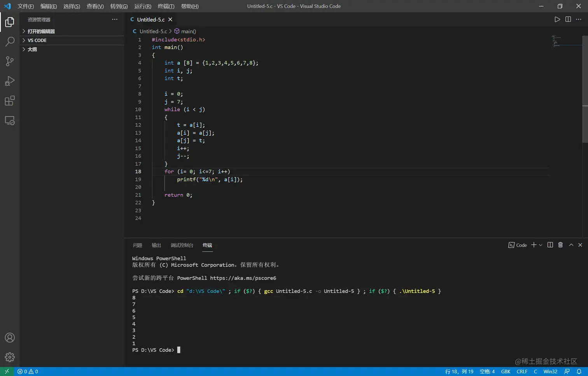
Task: Open the Extensions view icon
Action: [x=10, y=101]
